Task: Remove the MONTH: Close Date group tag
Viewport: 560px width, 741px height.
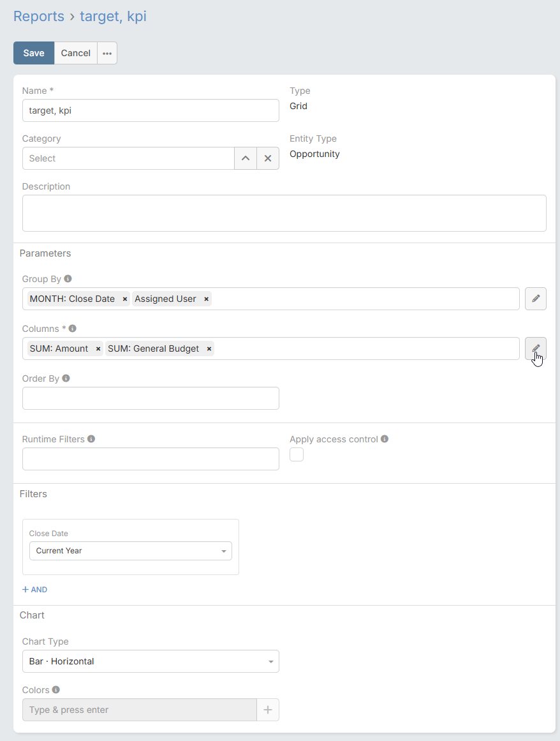Action: 125,299
